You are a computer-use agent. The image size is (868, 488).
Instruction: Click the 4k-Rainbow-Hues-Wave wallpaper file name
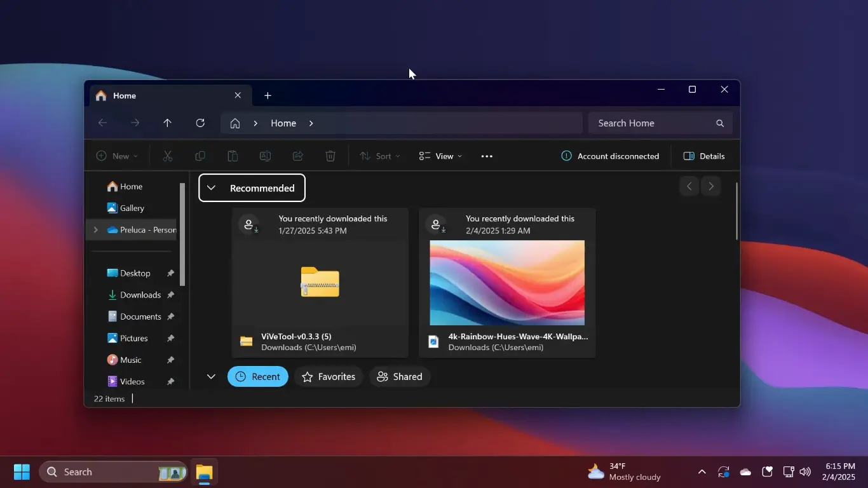click(x=518, y=337)
